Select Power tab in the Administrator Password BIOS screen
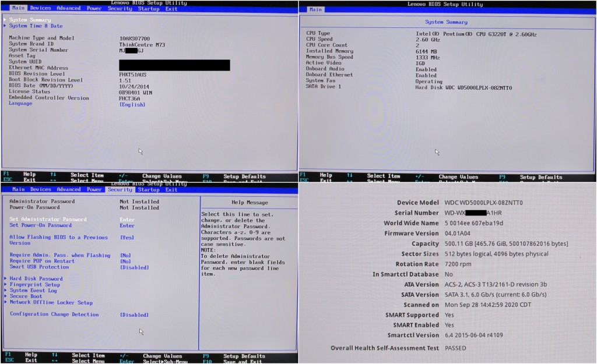 [94, 189]
